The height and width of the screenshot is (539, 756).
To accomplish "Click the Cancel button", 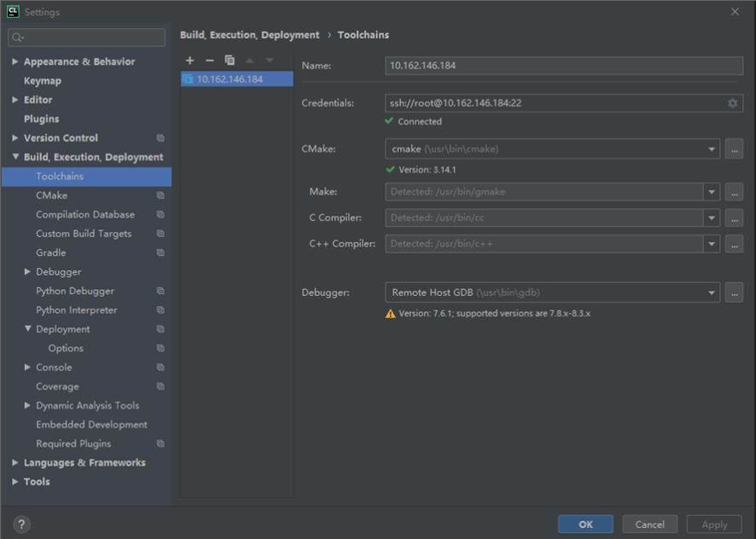I will click(649, 525).
